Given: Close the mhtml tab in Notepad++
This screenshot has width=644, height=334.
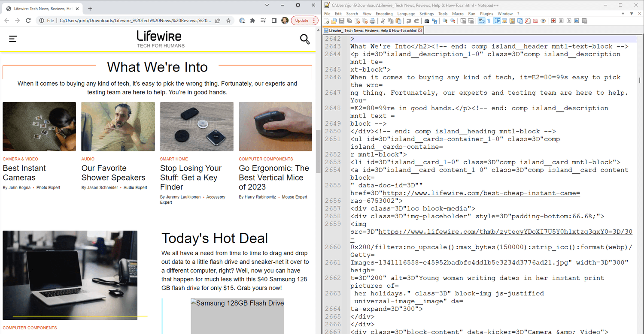Looking at the screenshot, I should tap(420, 30).
